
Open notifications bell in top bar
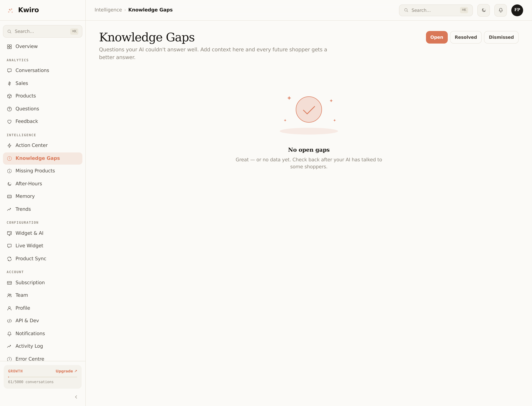(x=501, y=10)
